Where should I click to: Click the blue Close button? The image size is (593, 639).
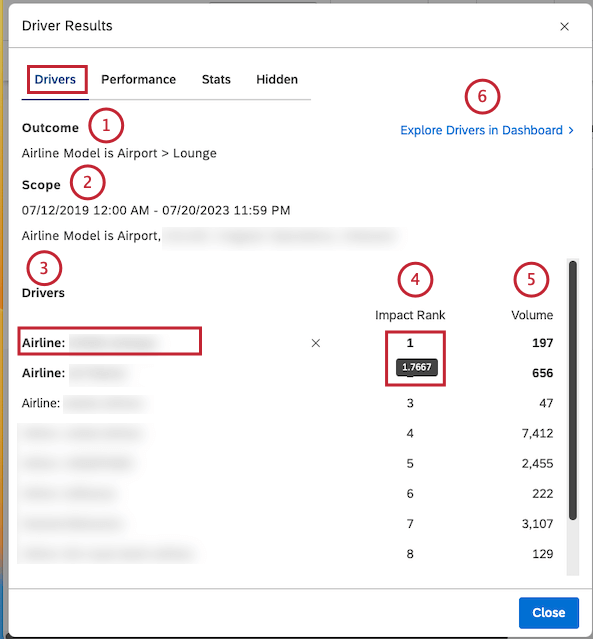click(549, 613)
